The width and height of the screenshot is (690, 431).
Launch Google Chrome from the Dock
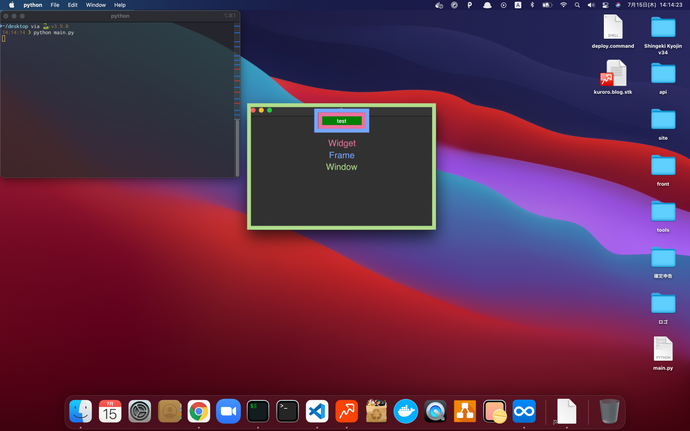tap(199, 411)
